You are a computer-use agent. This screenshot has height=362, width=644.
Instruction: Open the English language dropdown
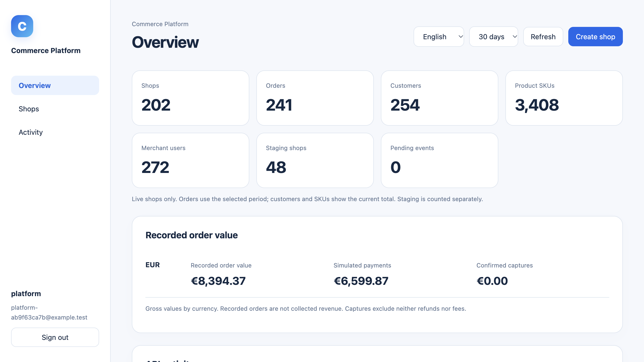[439, 37]
